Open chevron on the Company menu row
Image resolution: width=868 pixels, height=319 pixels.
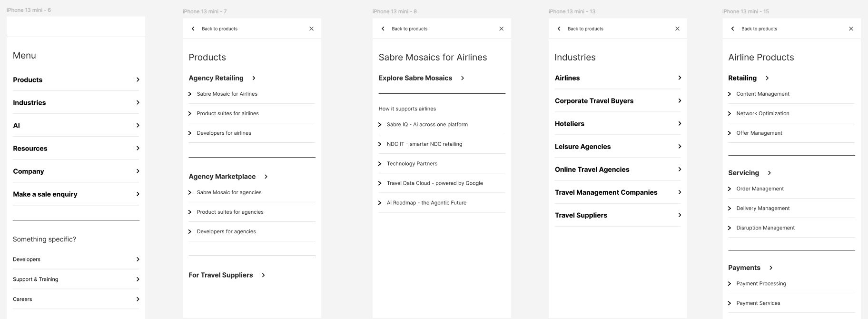(138, 171)
